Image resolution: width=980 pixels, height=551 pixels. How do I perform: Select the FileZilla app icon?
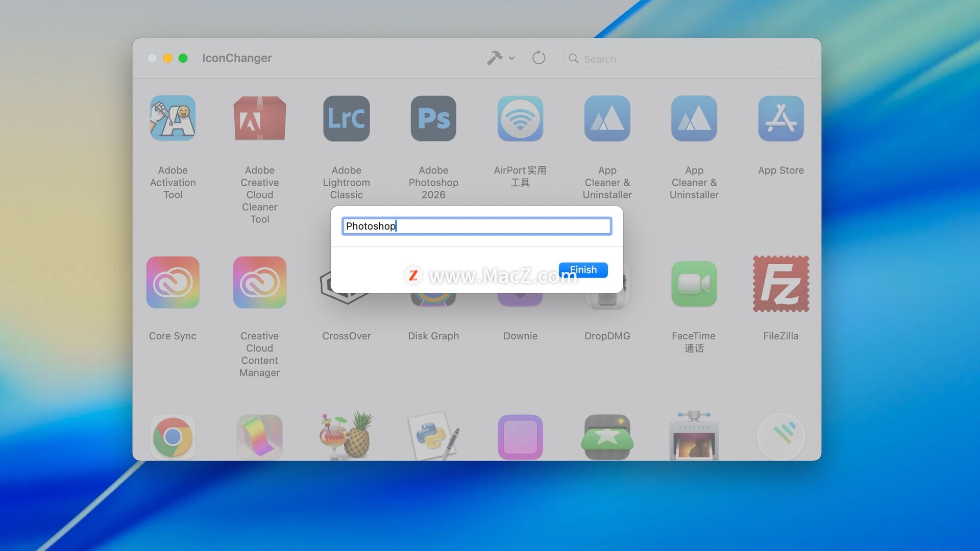pyautogui.click(x=780, y=284)
